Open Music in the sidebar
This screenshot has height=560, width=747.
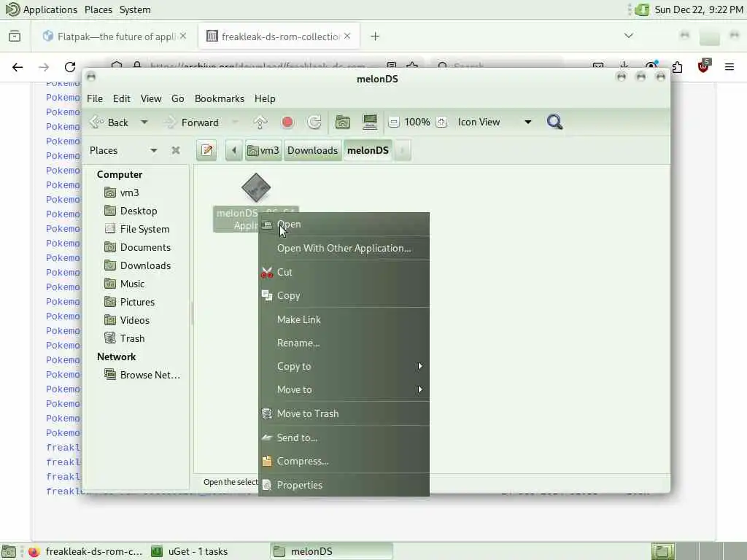[132, 284]
